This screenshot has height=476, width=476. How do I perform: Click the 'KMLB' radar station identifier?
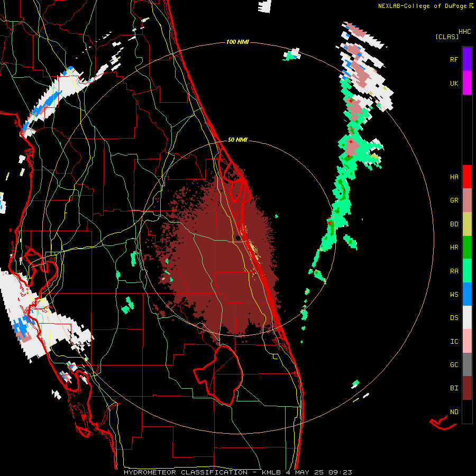coord(272,472)
